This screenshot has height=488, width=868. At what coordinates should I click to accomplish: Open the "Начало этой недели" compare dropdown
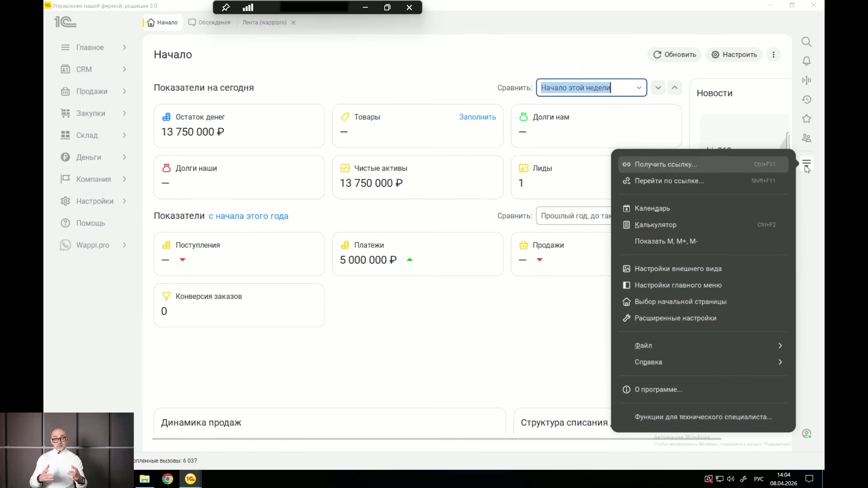tap(591, 88)
